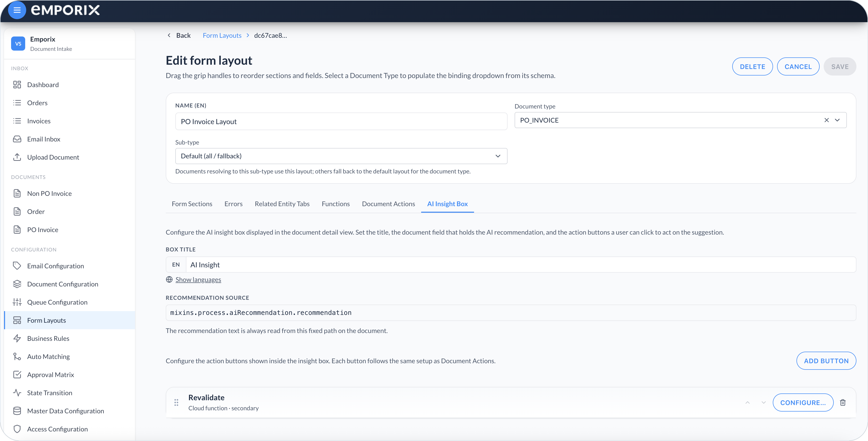Clear the PO_INVOICE document type selection
This screenshot has width=868, height=441.
(x=826, y=120)
